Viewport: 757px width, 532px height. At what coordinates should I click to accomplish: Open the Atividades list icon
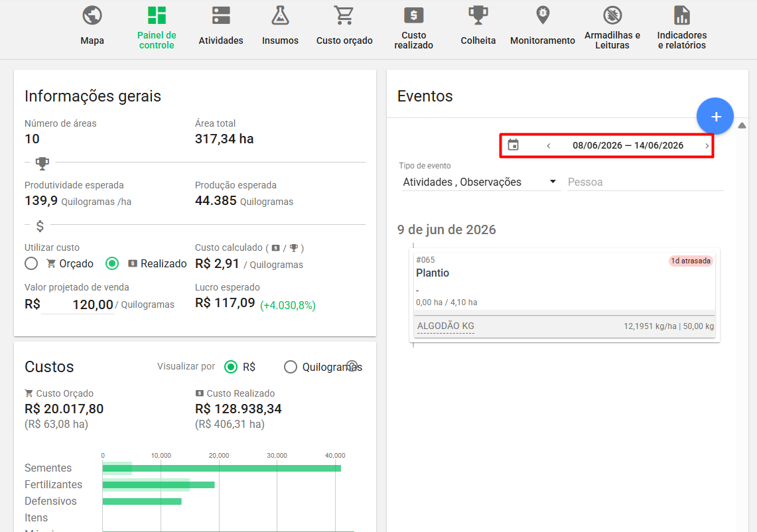coord(221,15)
